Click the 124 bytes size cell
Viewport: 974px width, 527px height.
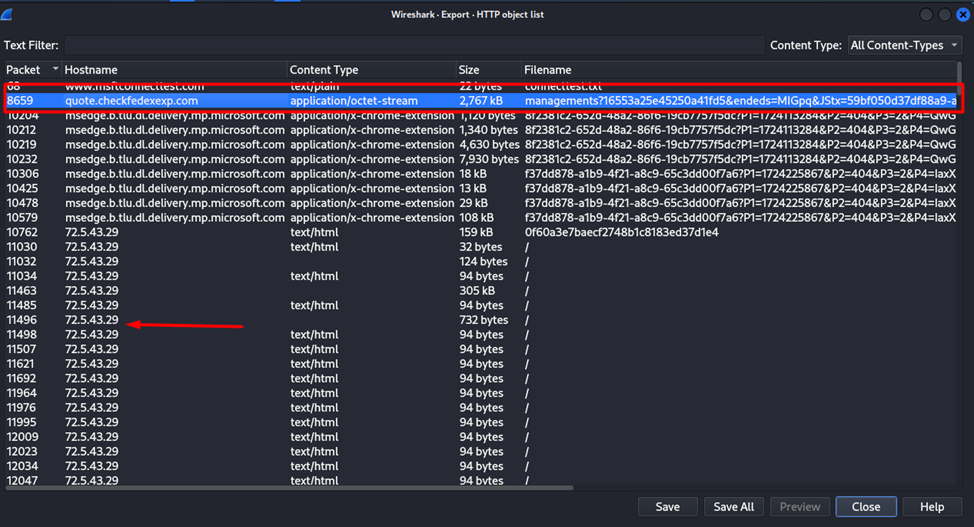click(483, 262)
